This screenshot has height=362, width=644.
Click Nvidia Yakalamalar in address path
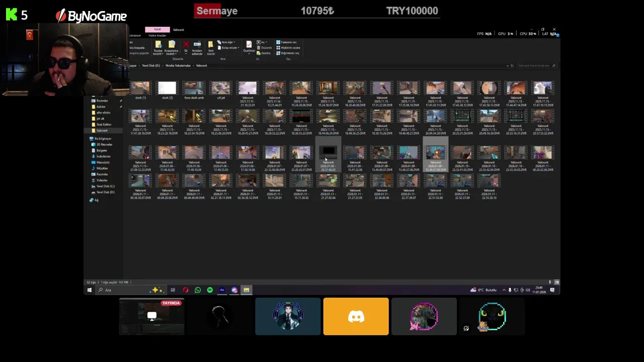pos(178,65)
